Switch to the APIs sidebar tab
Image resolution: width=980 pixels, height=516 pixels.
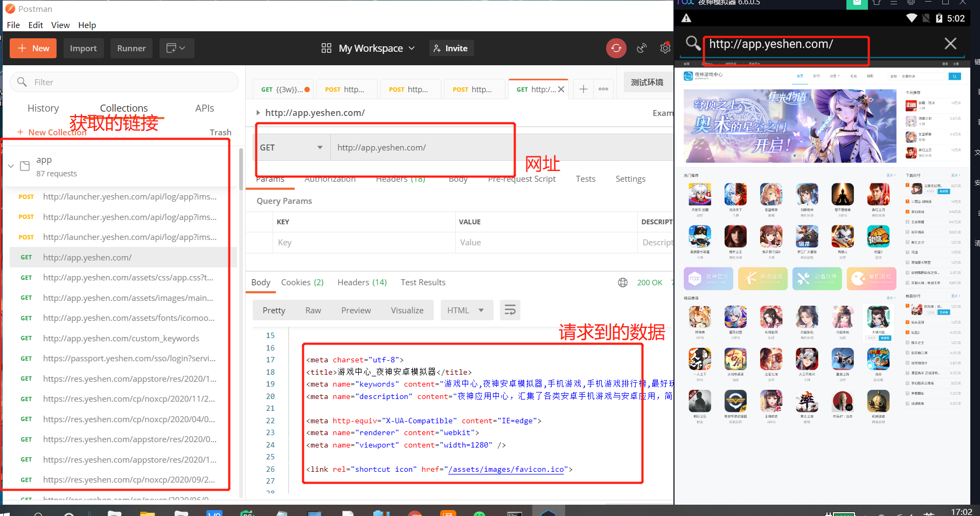pyautogui.click(x=205, y=108)
